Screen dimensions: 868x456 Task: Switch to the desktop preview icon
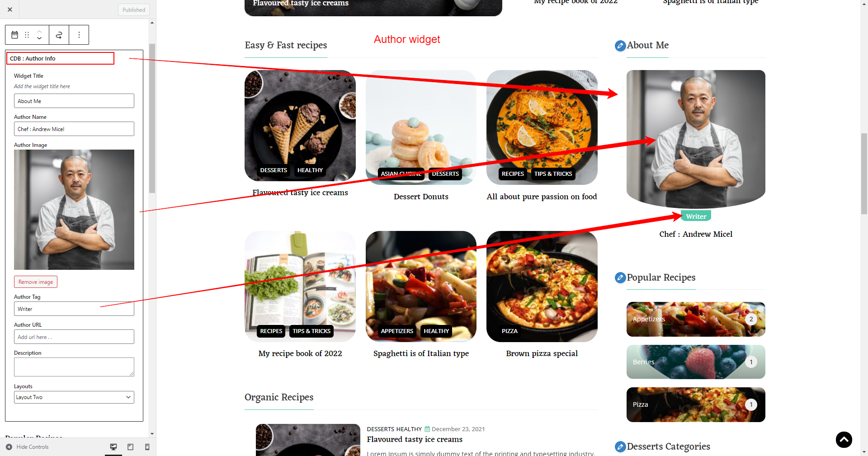pyautogui.click(x=113, y=447)
